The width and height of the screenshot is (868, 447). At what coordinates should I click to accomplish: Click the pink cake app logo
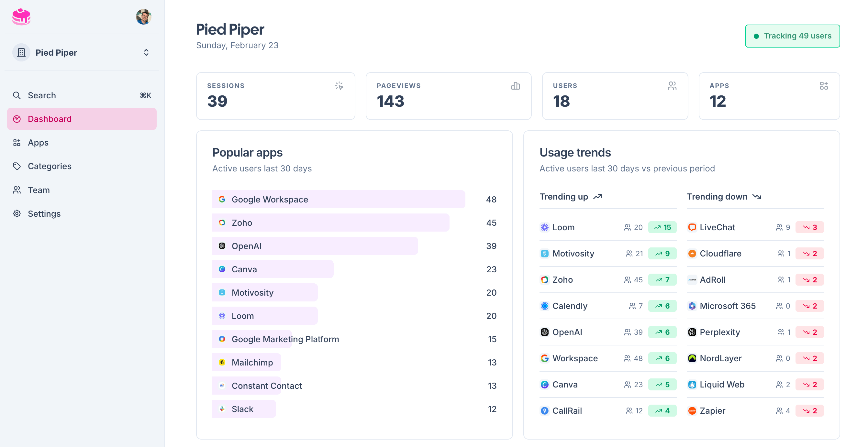(x=21, y=17)
